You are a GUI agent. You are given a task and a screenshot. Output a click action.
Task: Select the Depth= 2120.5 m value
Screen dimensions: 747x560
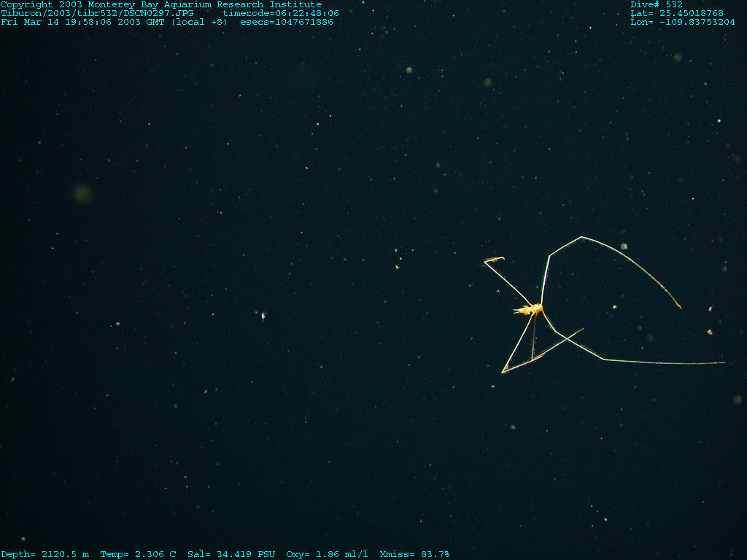(x=44, y=554)
